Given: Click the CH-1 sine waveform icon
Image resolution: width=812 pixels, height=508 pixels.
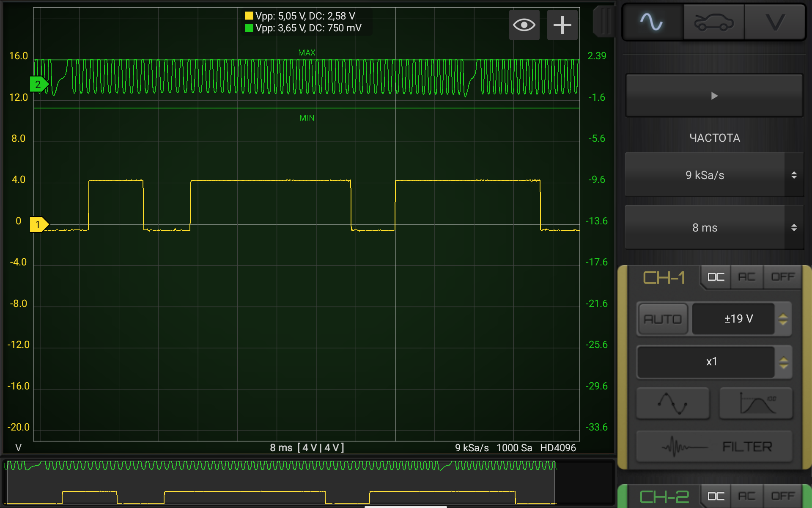Looking at the screenshot, I should (672, 403).
